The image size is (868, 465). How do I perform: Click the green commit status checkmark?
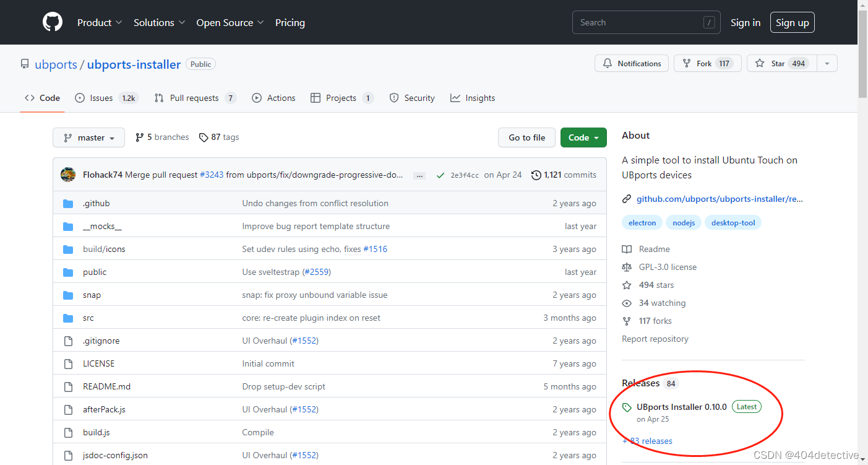pos(440,175)
